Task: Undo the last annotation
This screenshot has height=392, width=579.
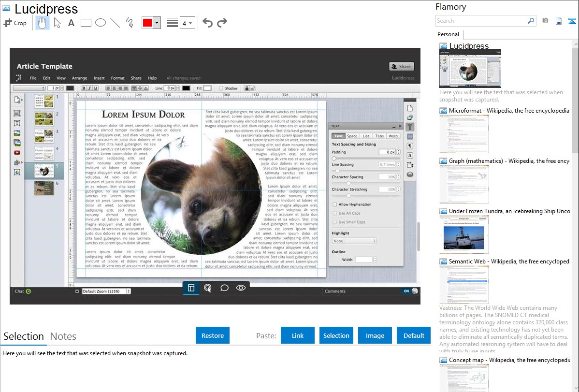Action: [x=207, y=23]
